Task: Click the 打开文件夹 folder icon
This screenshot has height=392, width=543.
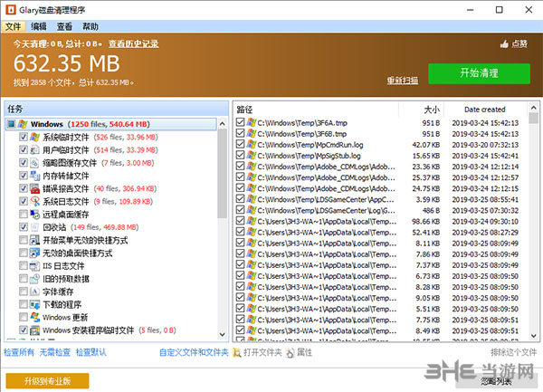Action: (x=236, y=352)
